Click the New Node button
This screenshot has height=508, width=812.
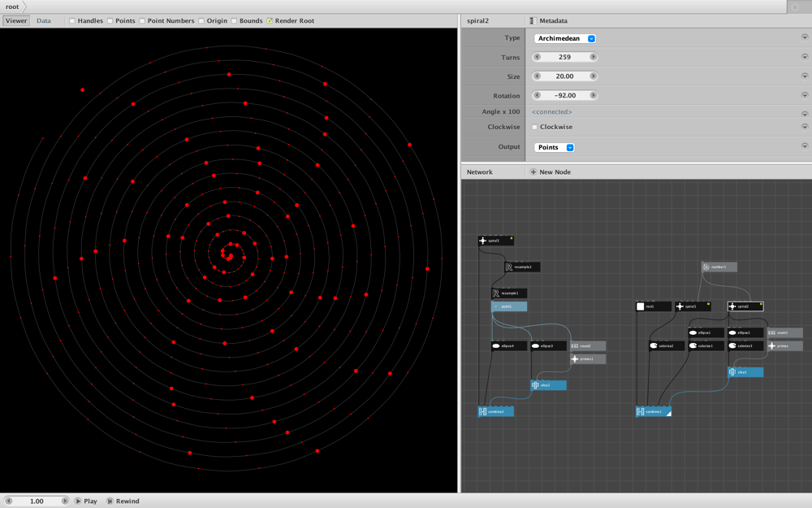coord(551,172)
